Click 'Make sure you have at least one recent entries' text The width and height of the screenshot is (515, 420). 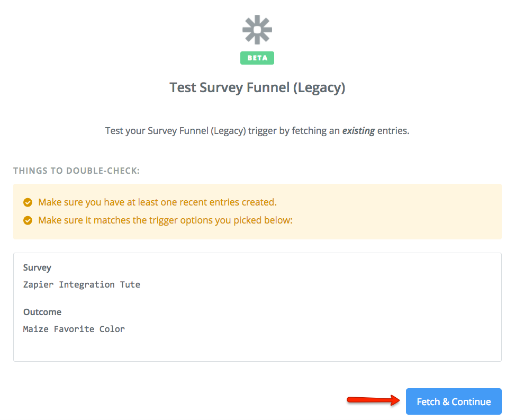coord(157,202)
